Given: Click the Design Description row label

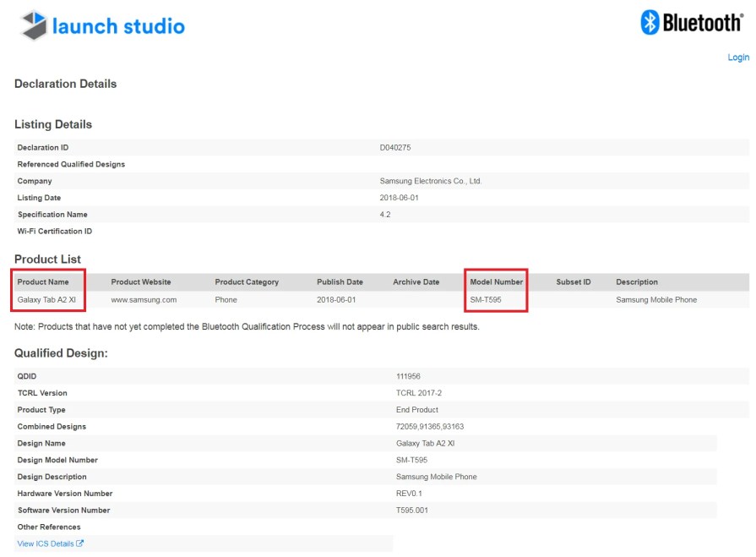Looking at the screenshot, I should point(52,477).
